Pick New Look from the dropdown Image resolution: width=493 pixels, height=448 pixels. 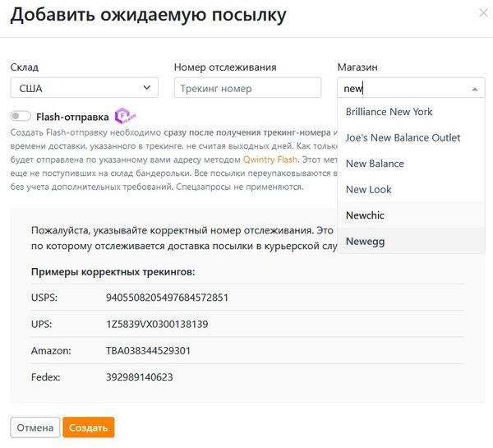(369, 189)
